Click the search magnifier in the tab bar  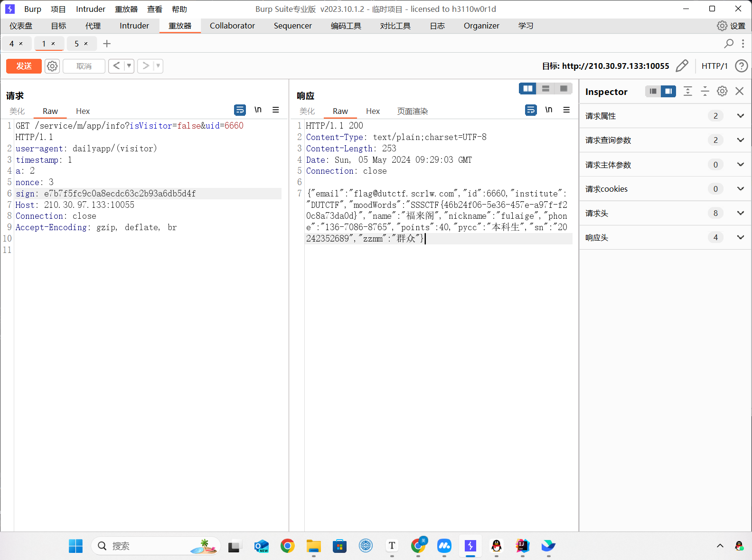pyautogui.click(x=728, y=44)
